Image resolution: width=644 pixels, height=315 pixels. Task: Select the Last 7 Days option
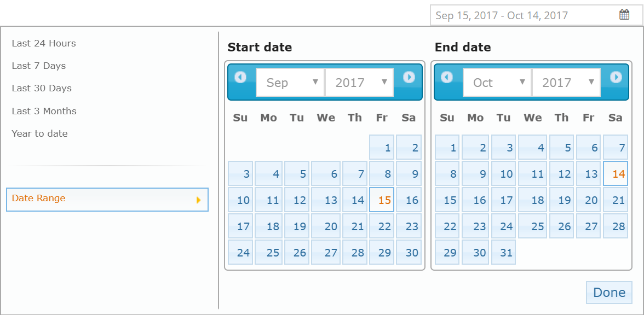pos(39,66)
